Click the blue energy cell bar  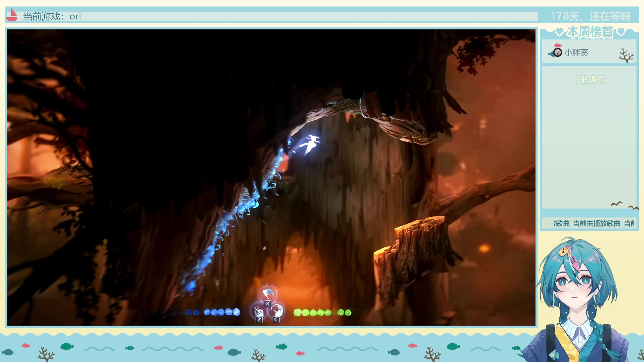click(x=213, y=312)
